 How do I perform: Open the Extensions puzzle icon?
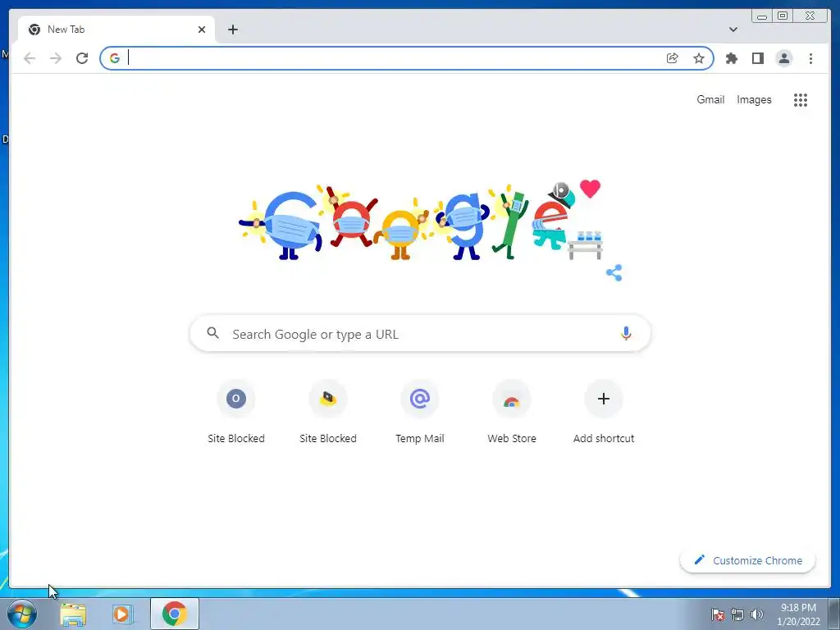(x=731, y=58)
